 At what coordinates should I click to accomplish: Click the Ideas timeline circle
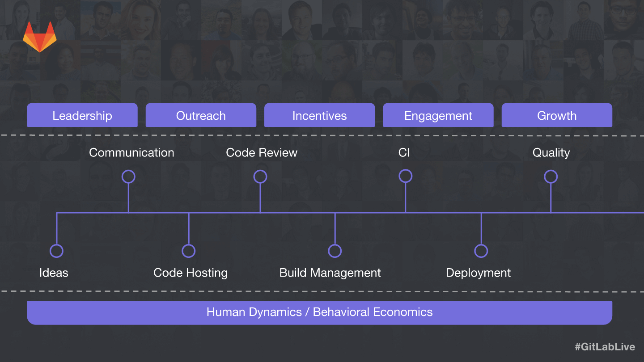tap(56, 251)
